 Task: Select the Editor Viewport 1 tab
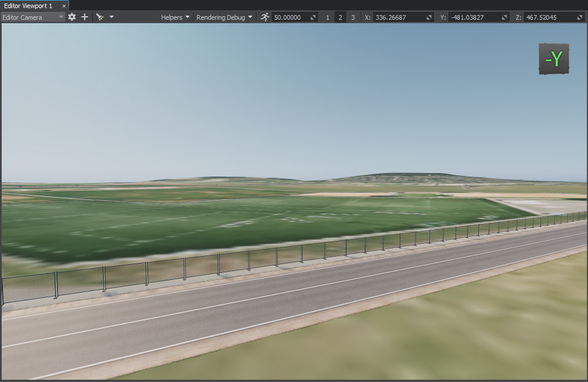tap(28, 5)
